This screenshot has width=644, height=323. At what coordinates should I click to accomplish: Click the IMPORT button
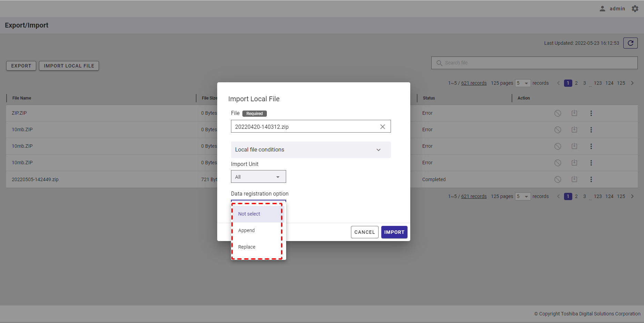(x=394, y=232)
